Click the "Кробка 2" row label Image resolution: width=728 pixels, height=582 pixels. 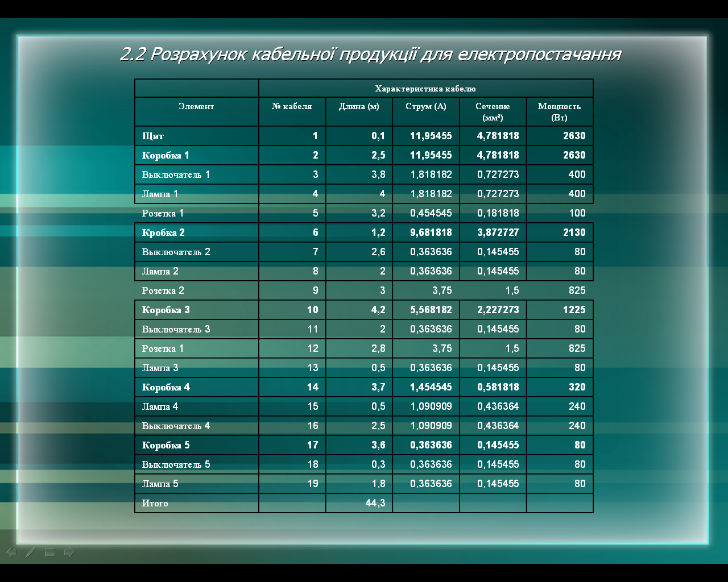[x=163, y=233]
